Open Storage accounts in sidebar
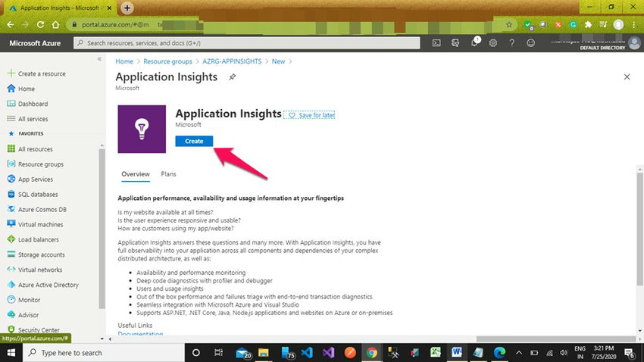 [36, 254]
